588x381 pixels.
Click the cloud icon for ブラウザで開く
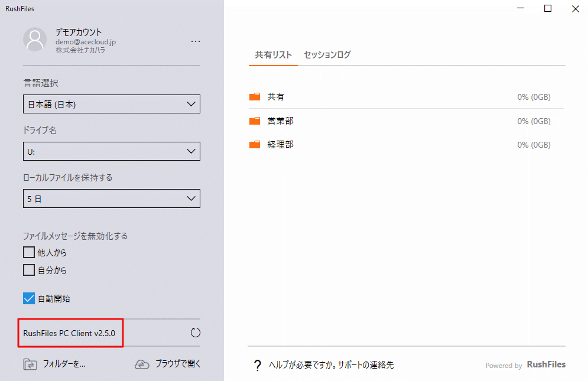[x=142, y=364]
